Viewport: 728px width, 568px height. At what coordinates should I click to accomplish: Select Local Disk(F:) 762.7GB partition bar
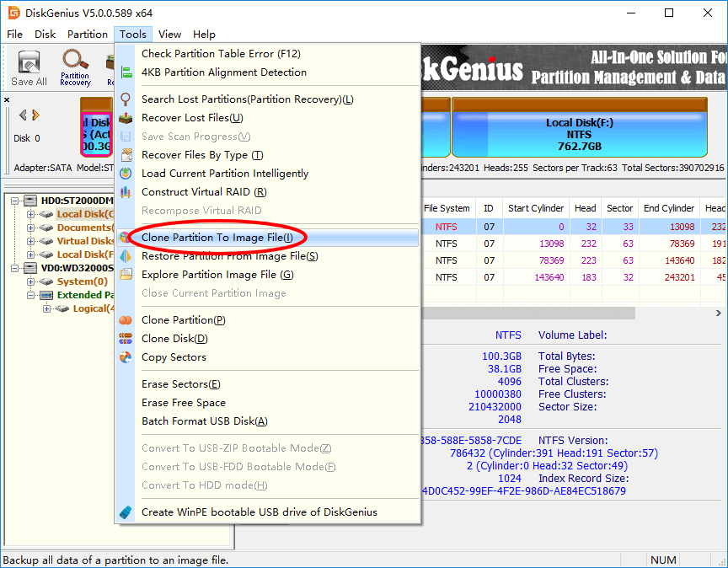[580, 127]
